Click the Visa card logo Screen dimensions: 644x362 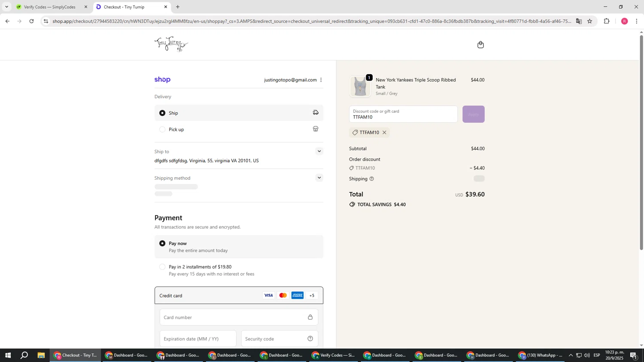coord(268,296)
